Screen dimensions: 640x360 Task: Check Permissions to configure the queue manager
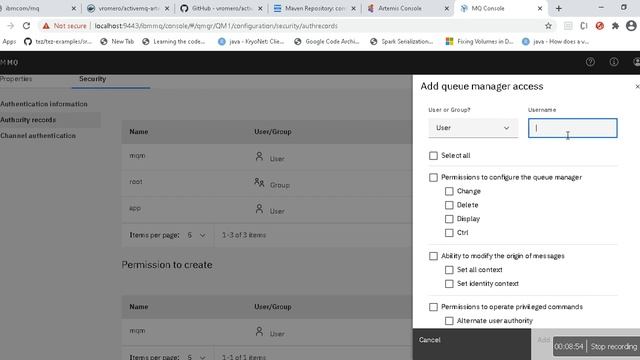click(x=433, y=178)
